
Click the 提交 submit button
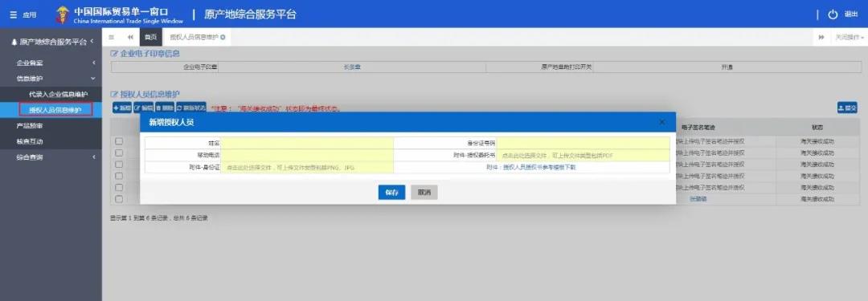[x=847, y=108]
